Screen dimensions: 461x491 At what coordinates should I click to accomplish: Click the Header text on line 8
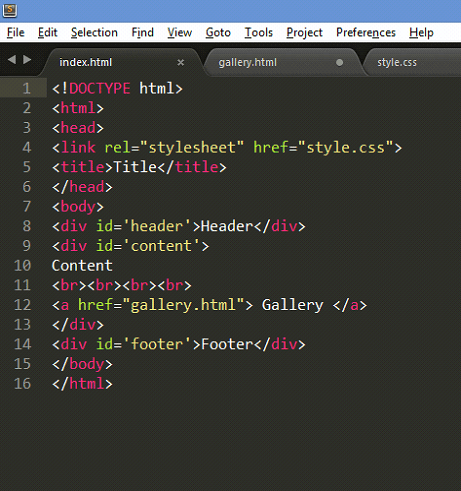(227, 226)
